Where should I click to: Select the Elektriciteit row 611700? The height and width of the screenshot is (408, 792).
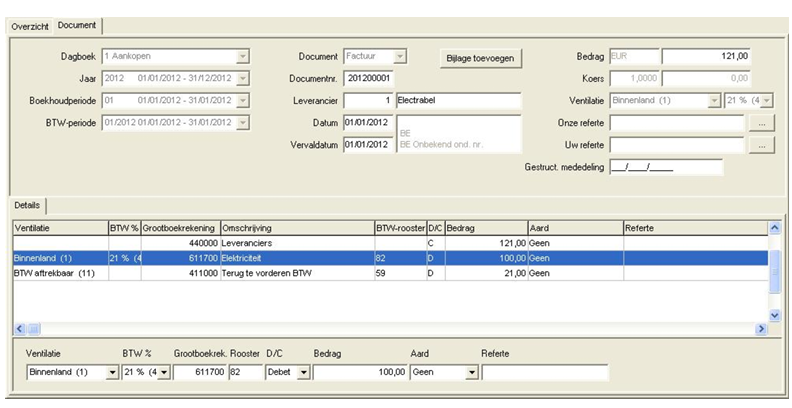coord(390,258)
